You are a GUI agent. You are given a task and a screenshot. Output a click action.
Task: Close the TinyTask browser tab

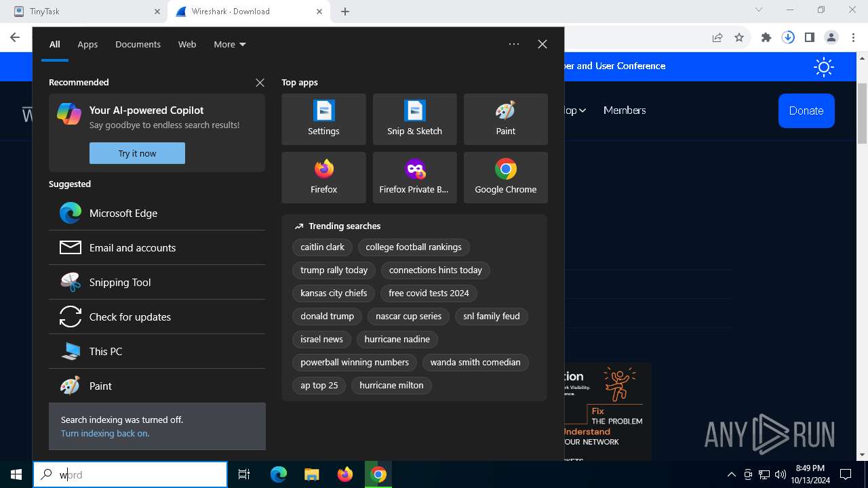(x=157, y=12)
